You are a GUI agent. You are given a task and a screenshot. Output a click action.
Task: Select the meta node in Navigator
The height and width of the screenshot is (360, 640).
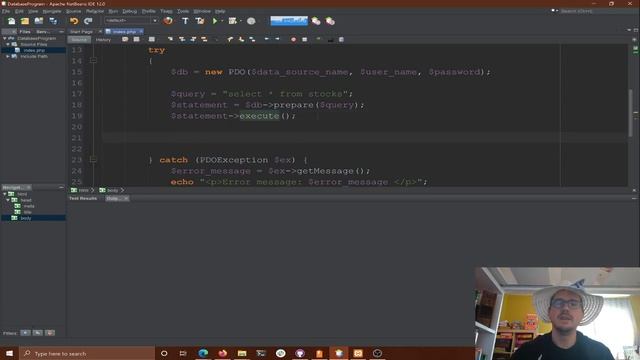29,206
